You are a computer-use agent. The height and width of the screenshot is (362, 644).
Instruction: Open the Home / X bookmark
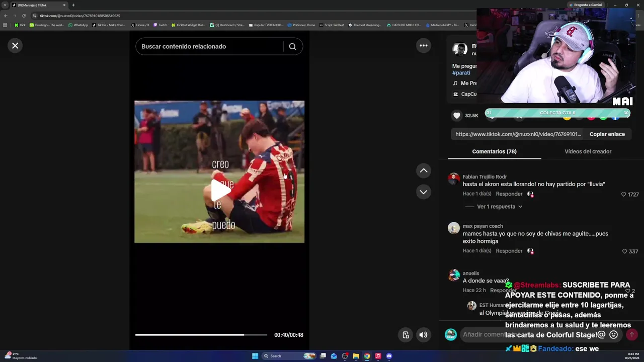point(140,25)
